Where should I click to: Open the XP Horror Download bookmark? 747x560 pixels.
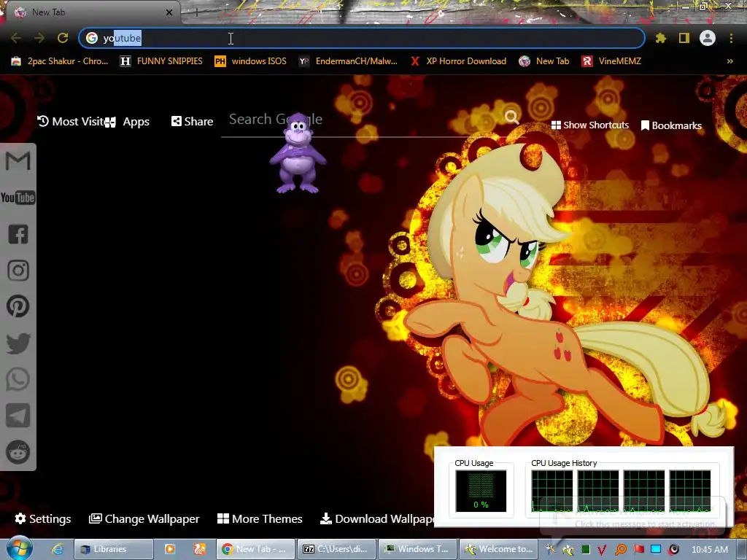point(458,61)
